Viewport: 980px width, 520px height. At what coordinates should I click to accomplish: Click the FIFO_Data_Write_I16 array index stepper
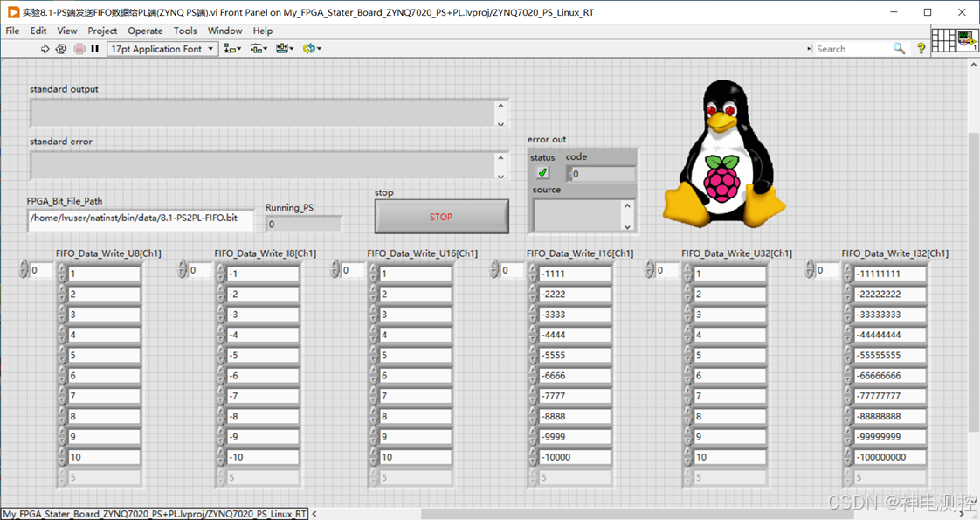pos(494,269)
